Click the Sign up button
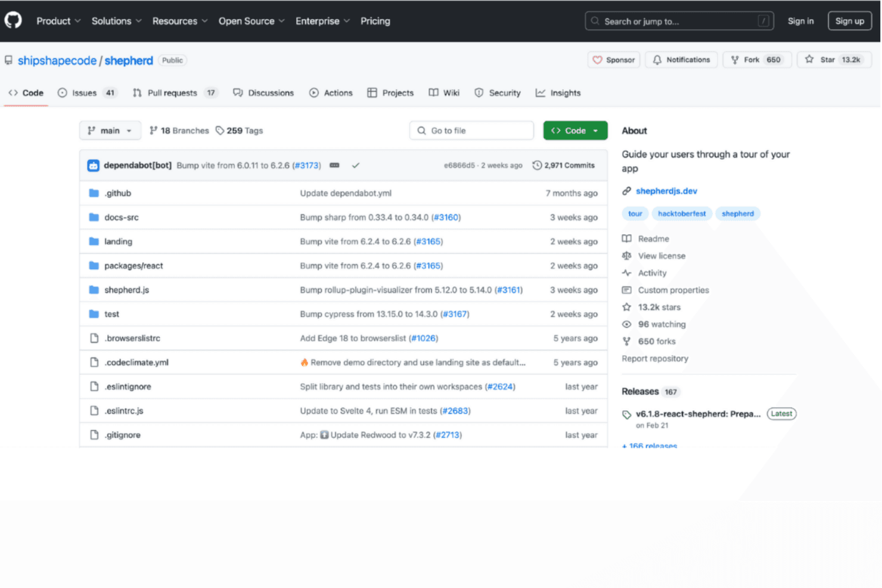 point(849,21)
